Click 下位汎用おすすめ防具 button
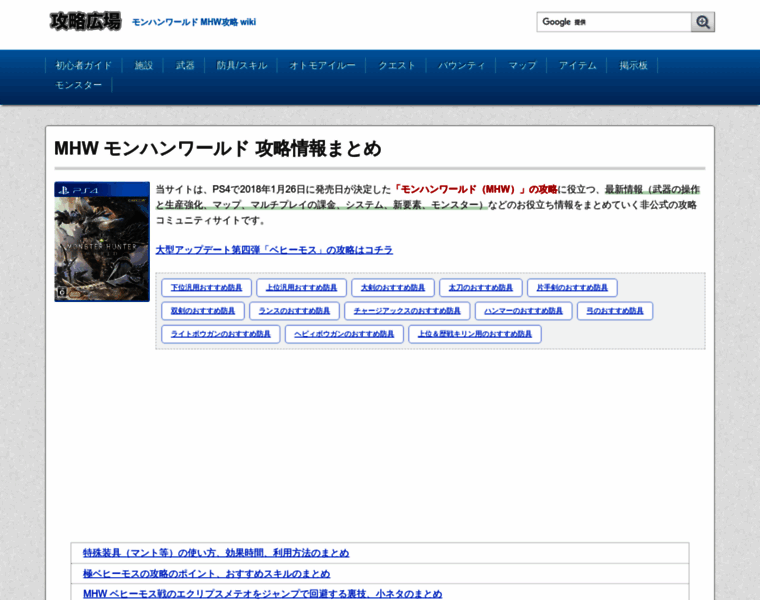The height and width of the screenshot is (600, 760). click(206, 287)
